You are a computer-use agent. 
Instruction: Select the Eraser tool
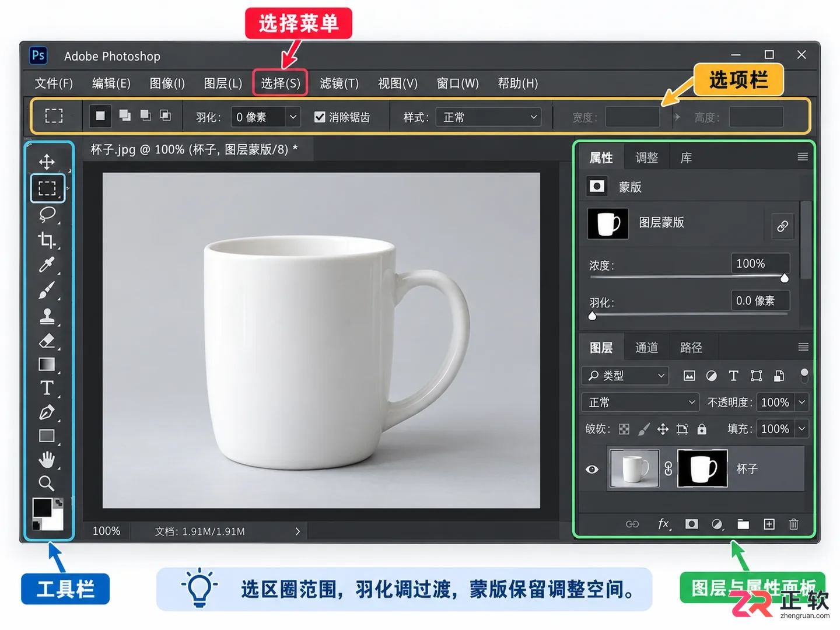(x=47, y=340)
